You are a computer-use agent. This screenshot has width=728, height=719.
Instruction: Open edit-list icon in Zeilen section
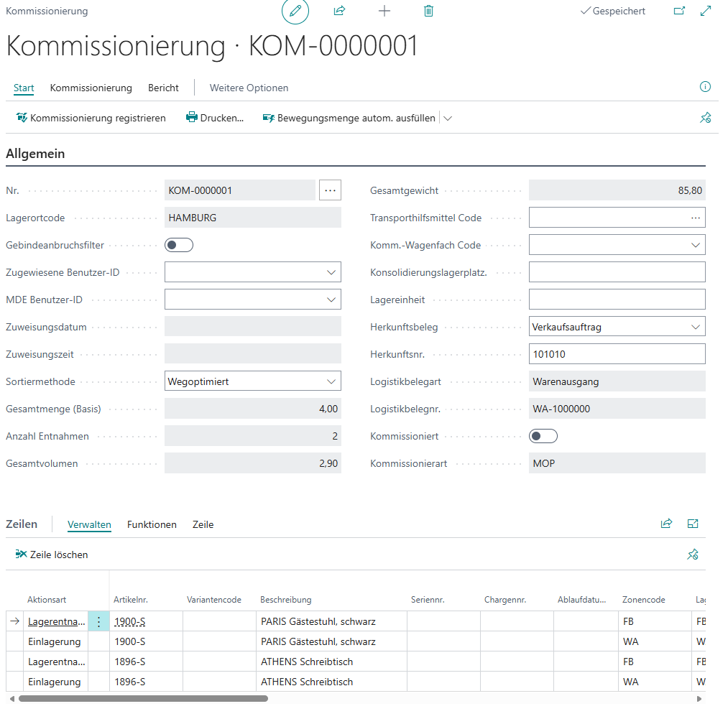(692, 524)
